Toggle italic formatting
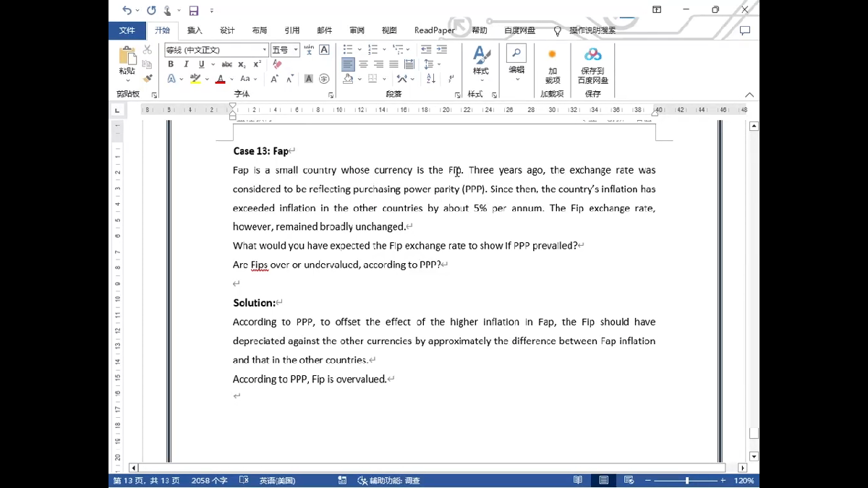 click(x=186, y=64)
